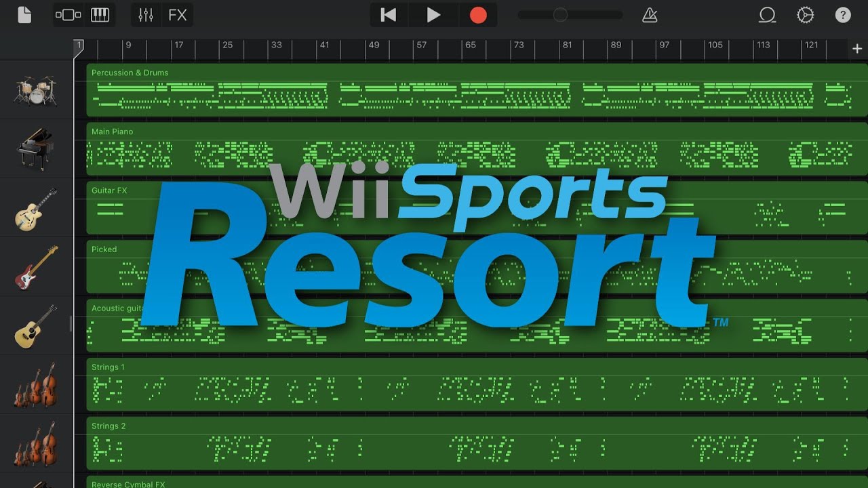Go to beginning of song

(x=389, y=15)
